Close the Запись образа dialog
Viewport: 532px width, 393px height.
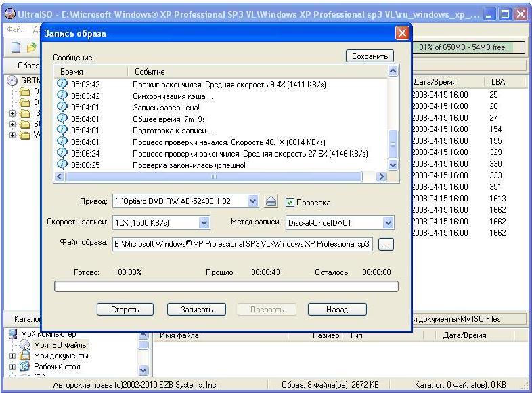(402, 33)
